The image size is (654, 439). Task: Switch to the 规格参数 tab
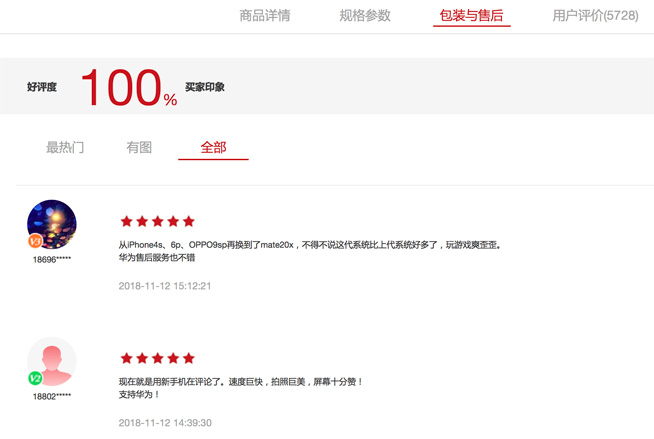click(365, 16)
